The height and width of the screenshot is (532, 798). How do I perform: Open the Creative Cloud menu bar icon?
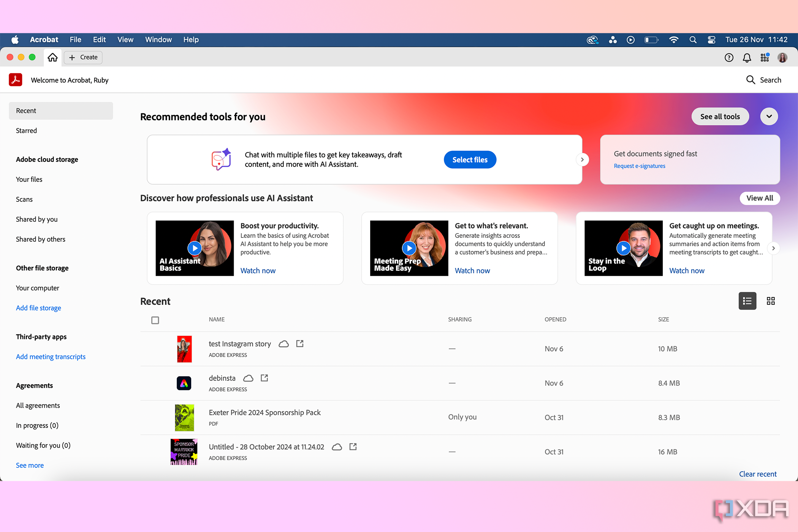click(592, 40)
